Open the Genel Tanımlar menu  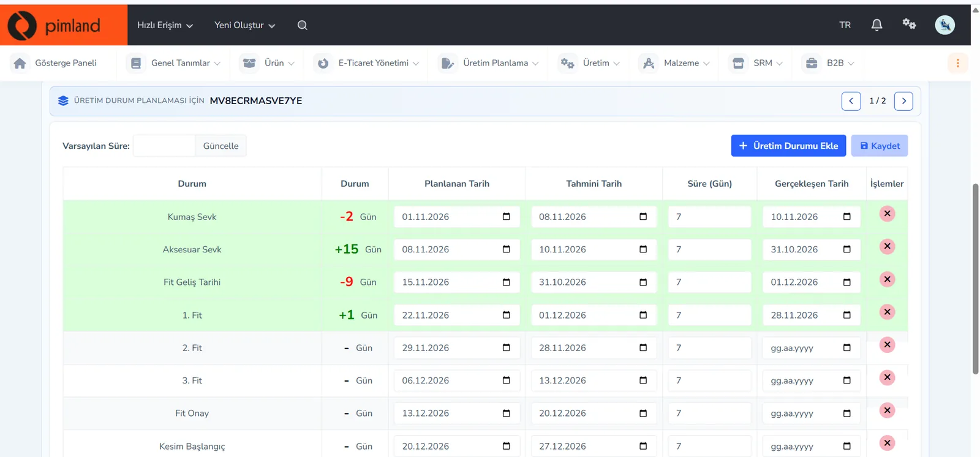click(173, 63)
